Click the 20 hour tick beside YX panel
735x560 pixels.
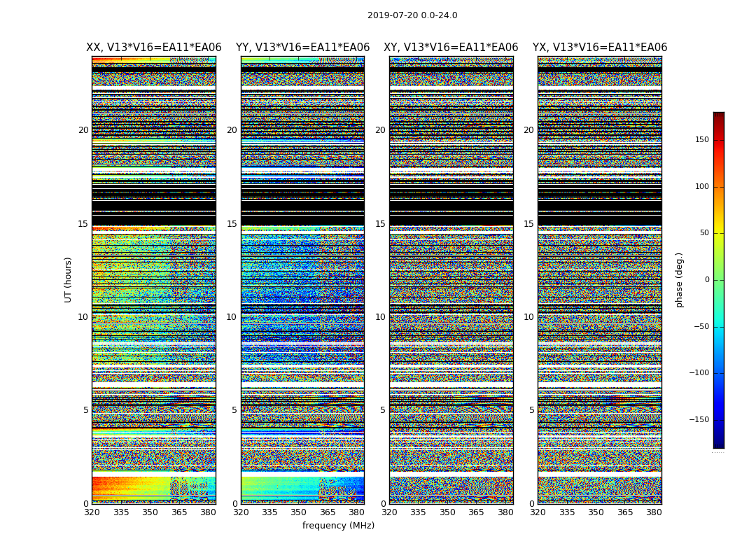coord(528,130)
